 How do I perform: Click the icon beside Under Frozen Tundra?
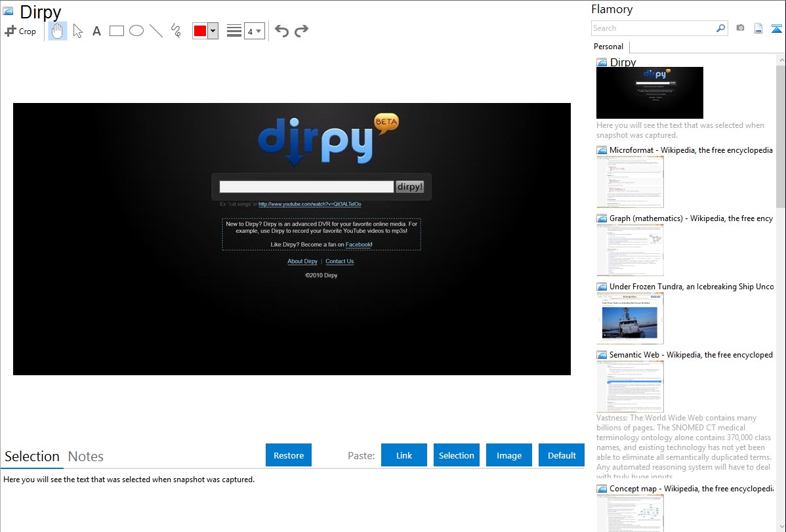click(602, 287)
